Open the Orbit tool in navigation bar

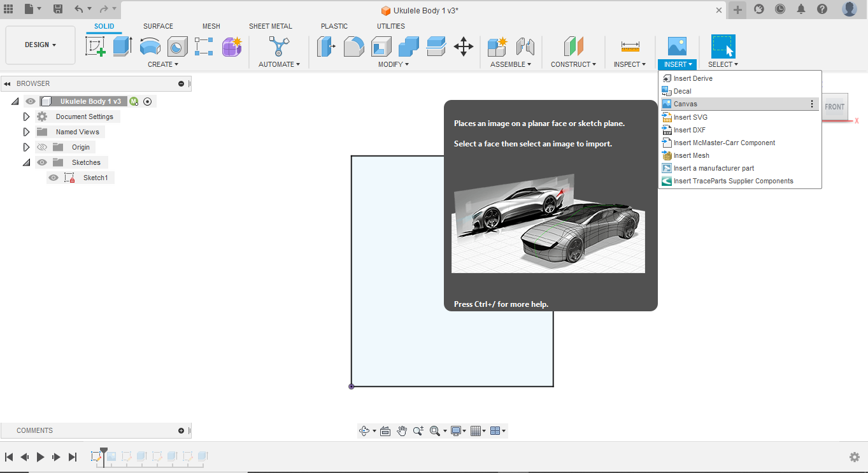[x=364, y=431]
